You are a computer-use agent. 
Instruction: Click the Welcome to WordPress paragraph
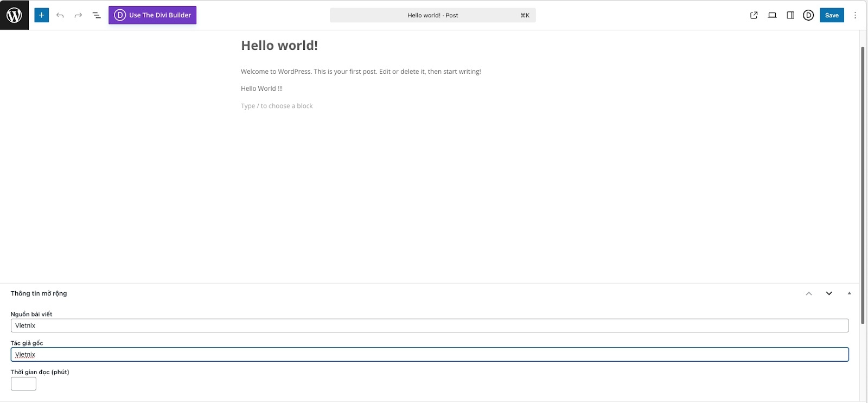(361, 72)
